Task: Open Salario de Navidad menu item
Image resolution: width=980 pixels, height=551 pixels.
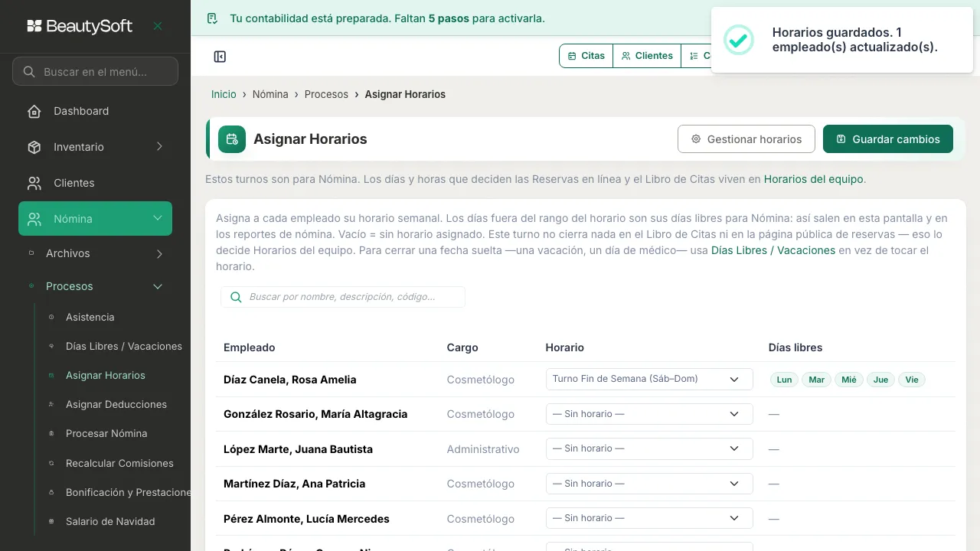Action: (x=110, y=521)
